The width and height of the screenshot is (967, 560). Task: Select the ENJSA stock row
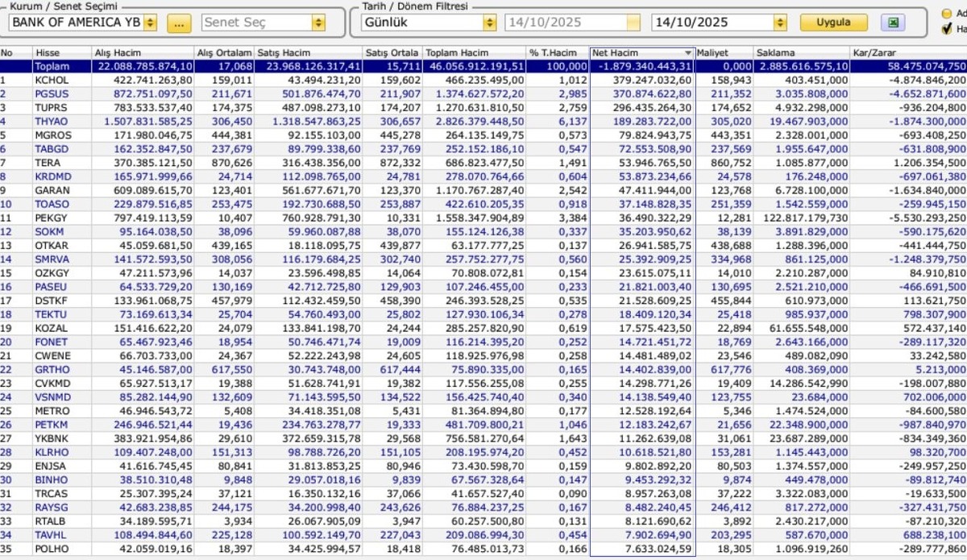(x=483, y=467)
